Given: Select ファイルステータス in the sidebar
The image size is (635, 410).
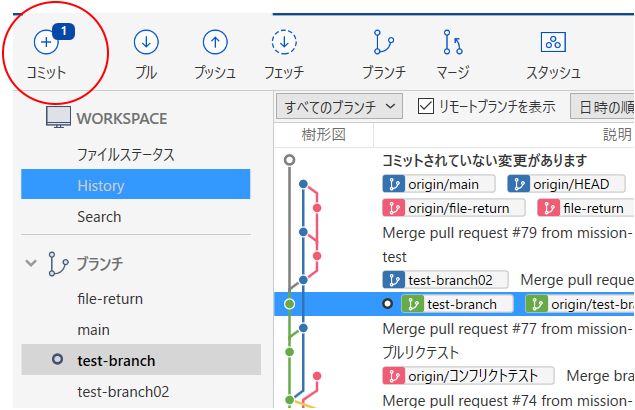Looking at the screenshot, I should [126, 155].
